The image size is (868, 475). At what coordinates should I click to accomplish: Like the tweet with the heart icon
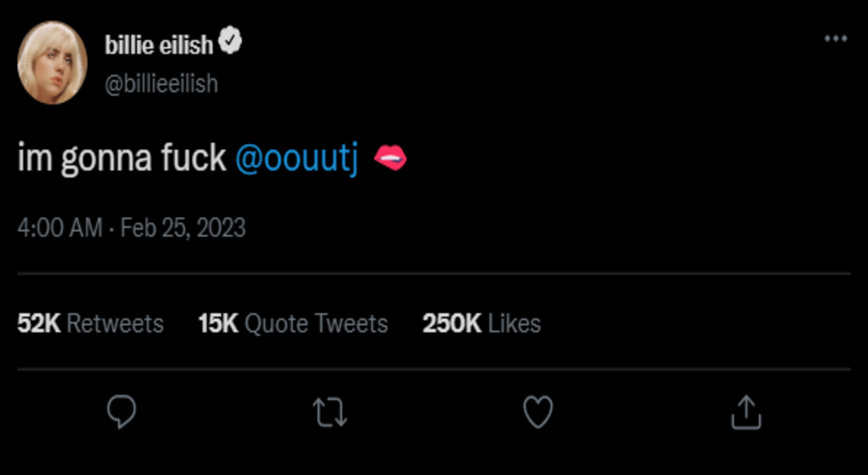click(x=538, y=412)
